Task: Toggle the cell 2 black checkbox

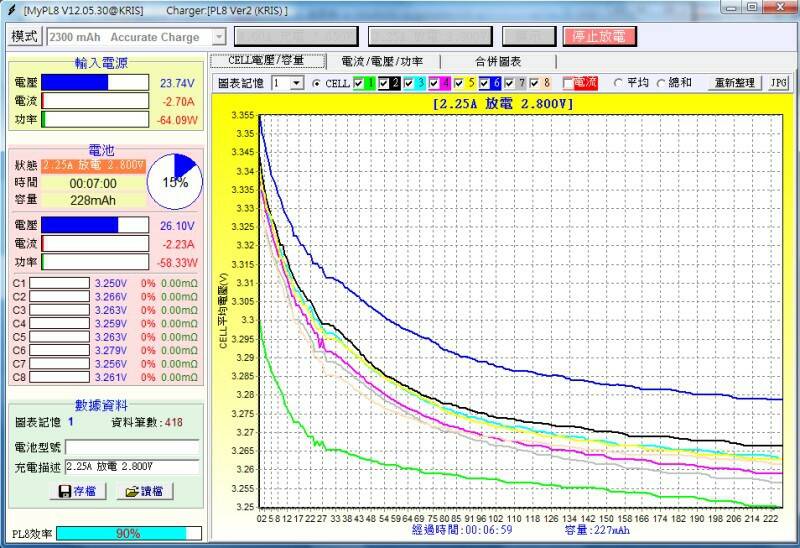Action: coord(384,83)
